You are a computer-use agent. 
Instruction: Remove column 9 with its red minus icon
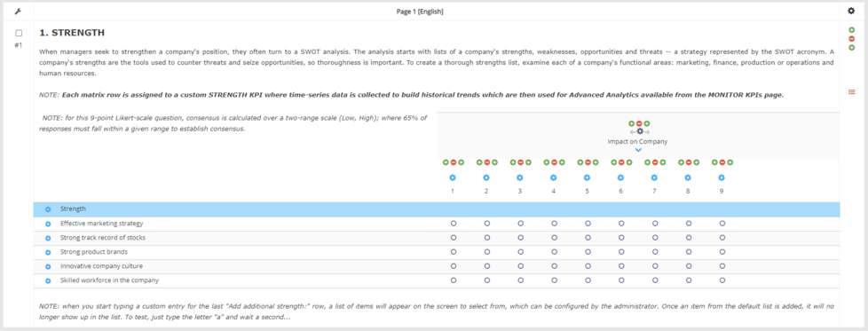coord(722,162)
